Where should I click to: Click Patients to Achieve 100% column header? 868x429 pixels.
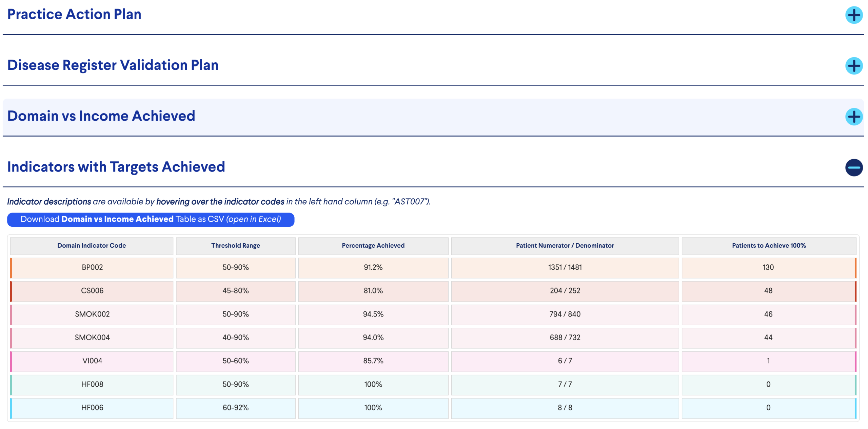(768, 246)
